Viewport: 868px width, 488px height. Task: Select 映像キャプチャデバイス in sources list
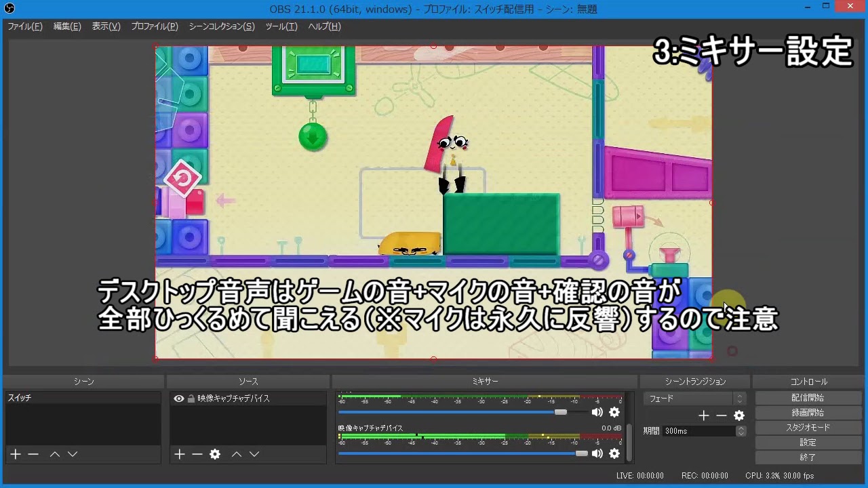point(248,399)
